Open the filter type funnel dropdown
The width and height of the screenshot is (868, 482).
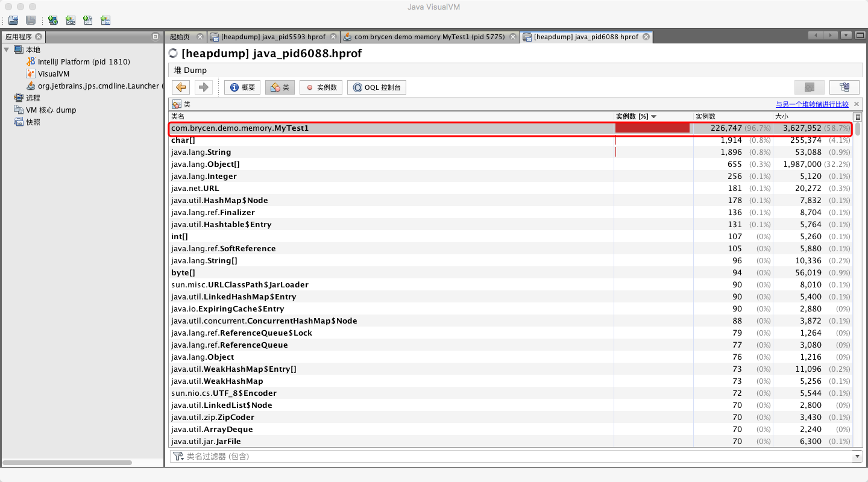tap(178, 457)
